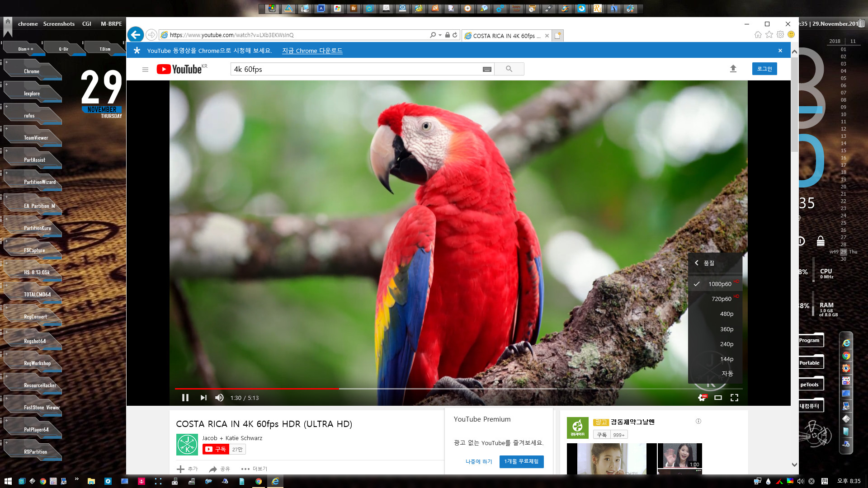Viewport: 868px width, 488px height.
Task: Share the video (공유)
Action: coord(220,469)
